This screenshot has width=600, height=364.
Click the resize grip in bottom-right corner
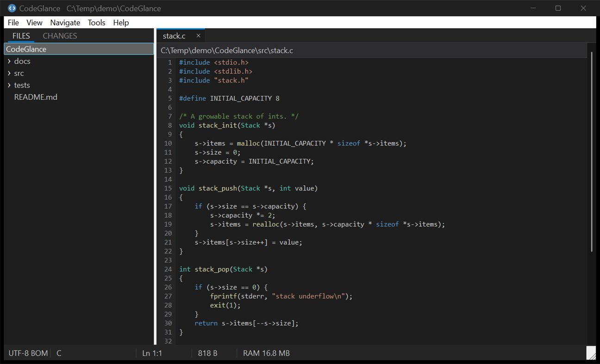coord(591,353)
